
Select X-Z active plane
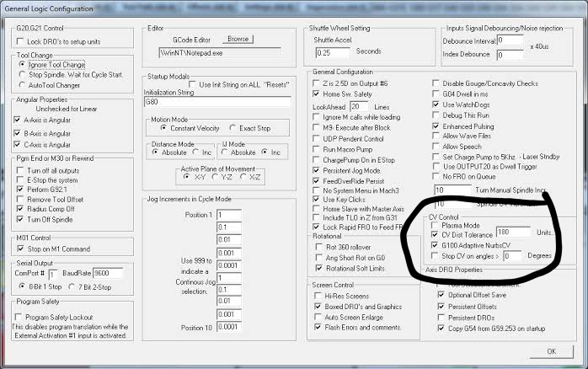pyautogui.click(x=243, y=177)
